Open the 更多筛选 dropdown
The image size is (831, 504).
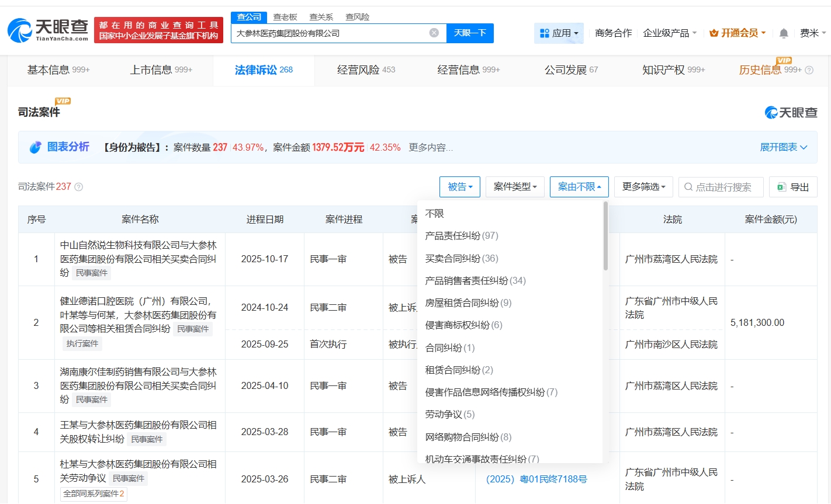click(x=644, y=187)
